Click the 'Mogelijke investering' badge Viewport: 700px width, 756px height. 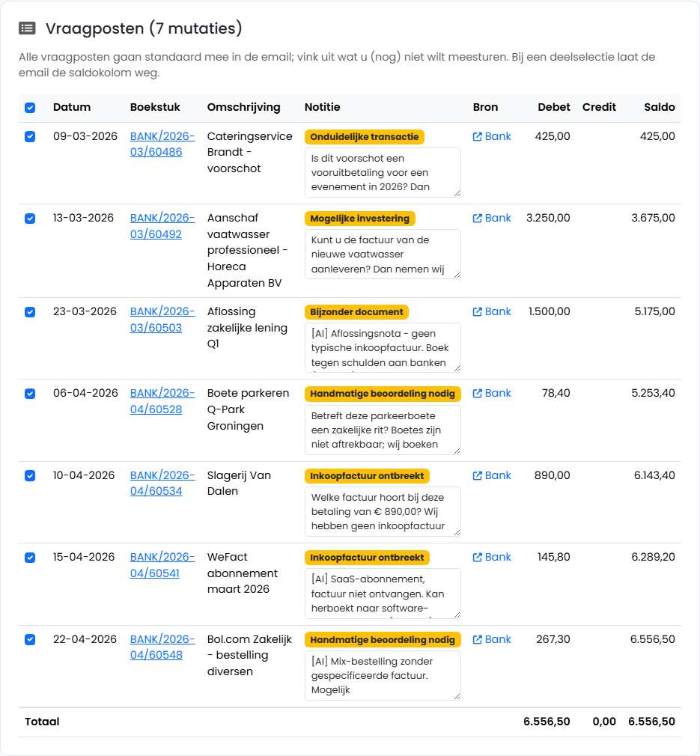(x=359, y=219)
